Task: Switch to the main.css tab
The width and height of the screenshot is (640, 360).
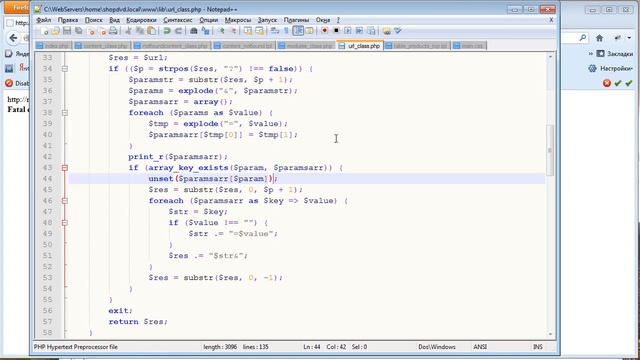Action: pyautogui.click(x=469, y=46)
